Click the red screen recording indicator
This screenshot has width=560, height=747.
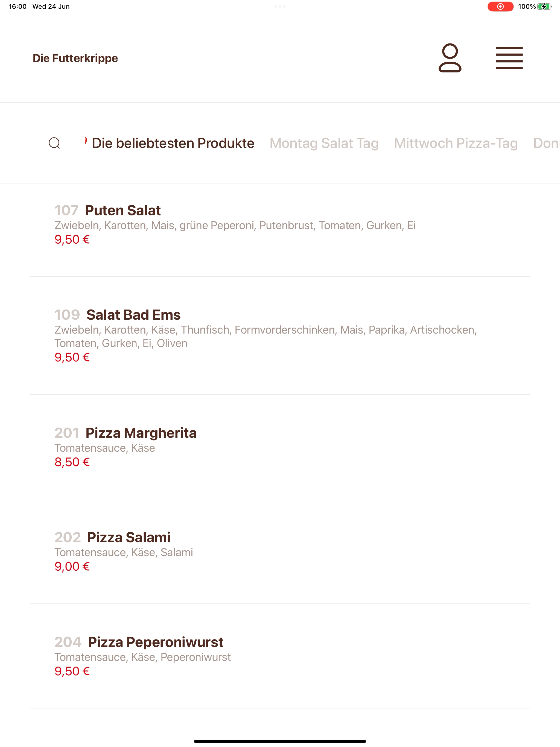click(x=500, y=6)
